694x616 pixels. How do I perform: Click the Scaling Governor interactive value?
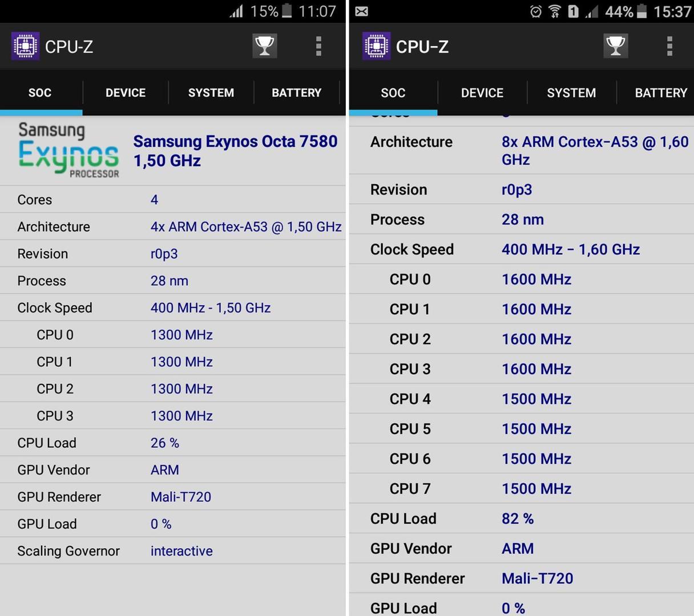click(x=181, y=551)
